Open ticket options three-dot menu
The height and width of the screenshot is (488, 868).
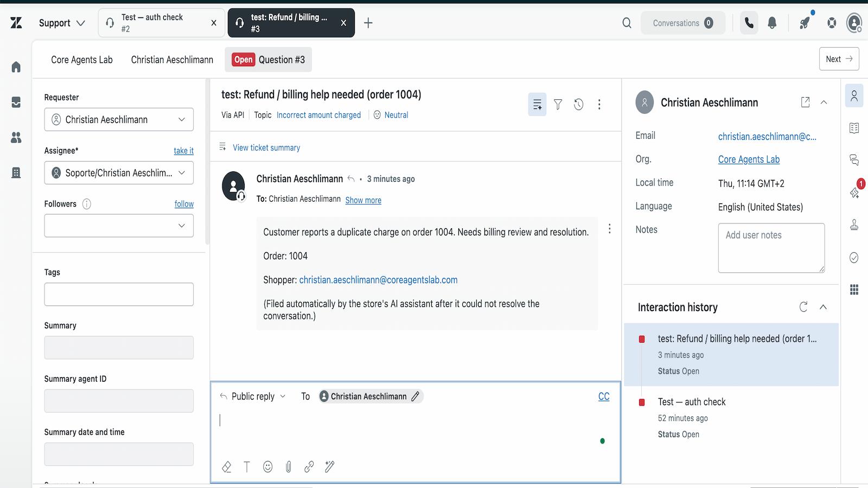tap(599, 104)
